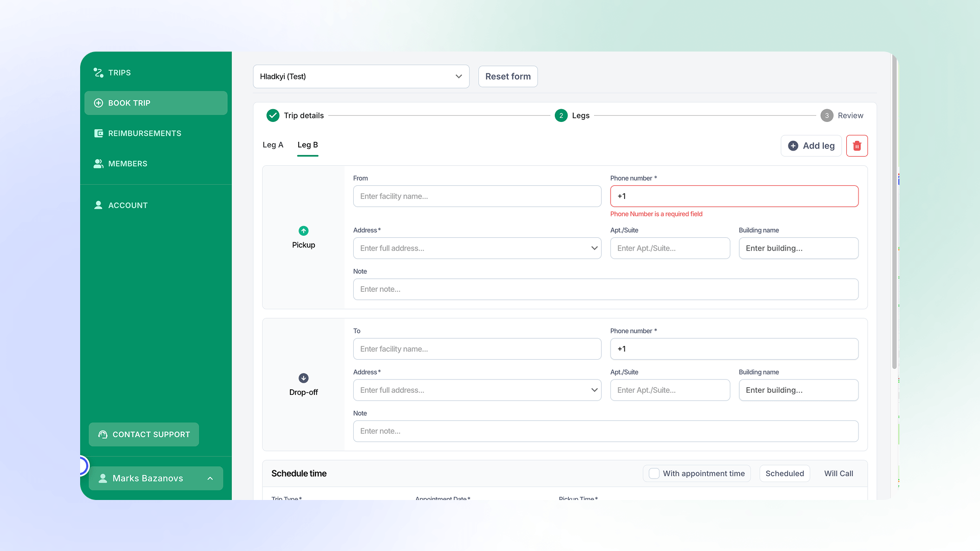Switch to the Leg A tab

point(273,145)
